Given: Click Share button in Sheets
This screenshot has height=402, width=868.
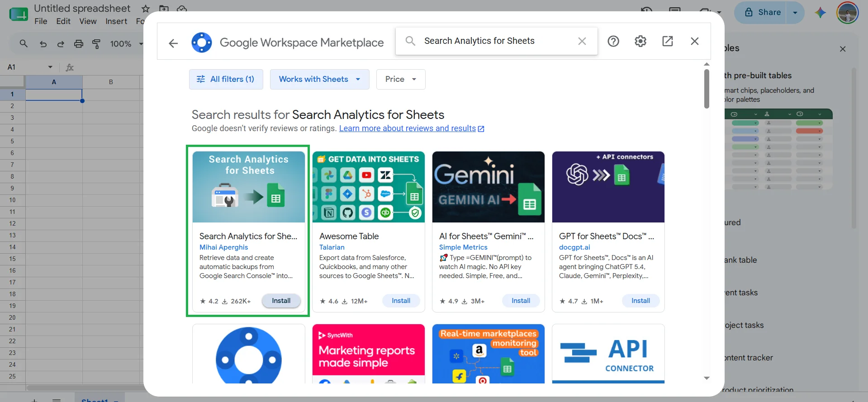Looking at the screenshot, I should click(763, 12).
